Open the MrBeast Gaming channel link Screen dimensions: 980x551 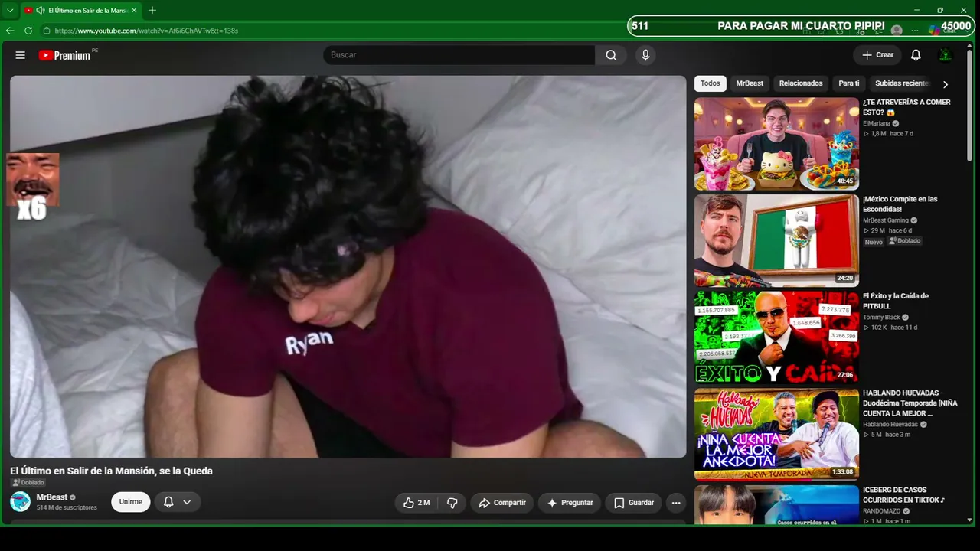point(886,220)
